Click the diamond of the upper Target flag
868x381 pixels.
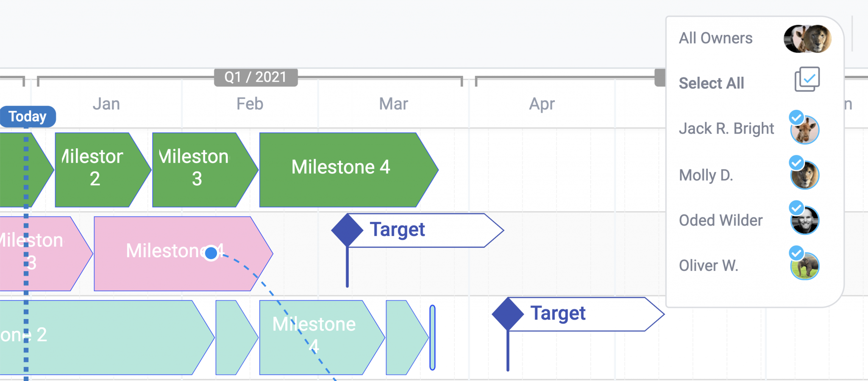coord(348,230)
